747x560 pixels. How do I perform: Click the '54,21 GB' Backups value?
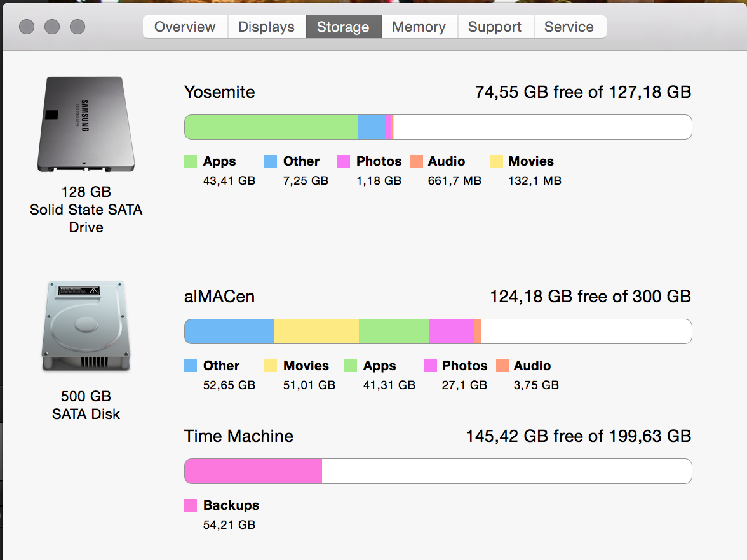click(229, 524)
